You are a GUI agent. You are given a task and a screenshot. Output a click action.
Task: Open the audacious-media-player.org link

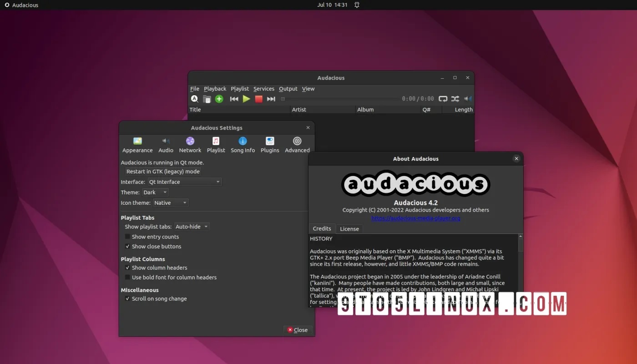(x=416, y=218)
